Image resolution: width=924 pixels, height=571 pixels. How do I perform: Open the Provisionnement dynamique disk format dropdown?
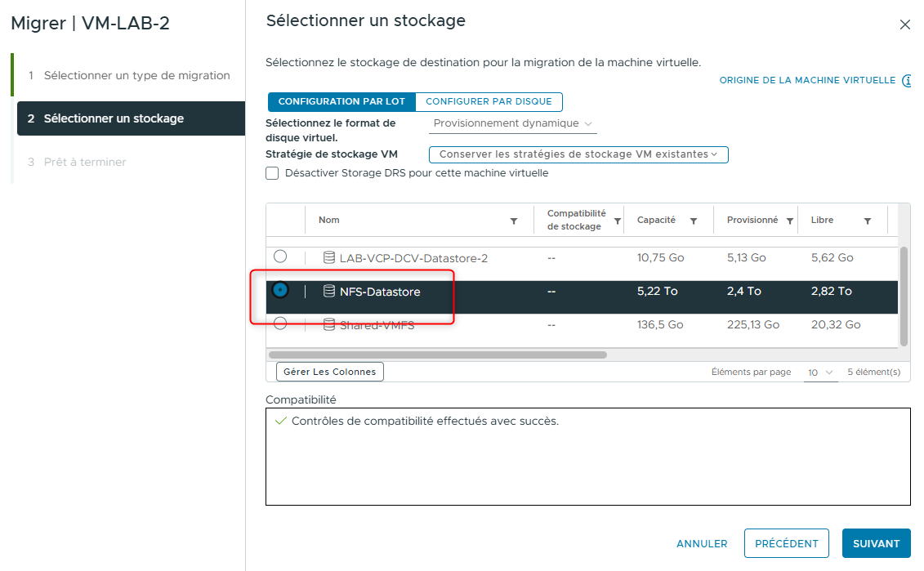(x=512, y=123)
